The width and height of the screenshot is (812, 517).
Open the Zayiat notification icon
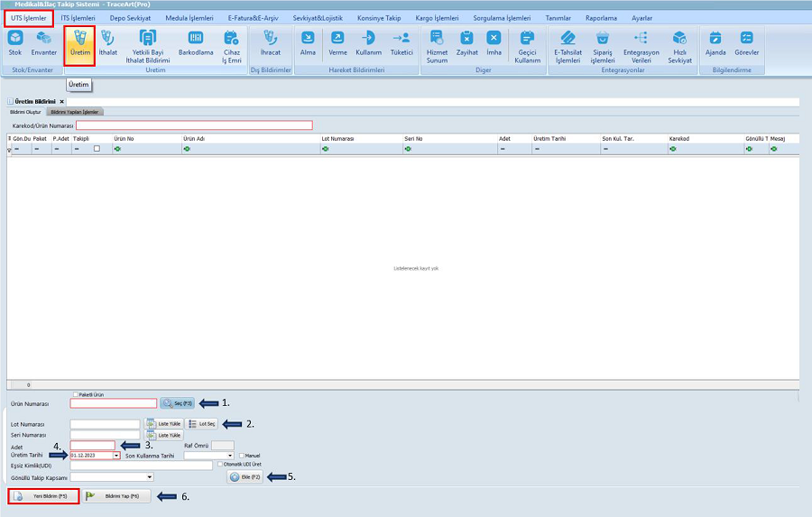tap(466, 42)
